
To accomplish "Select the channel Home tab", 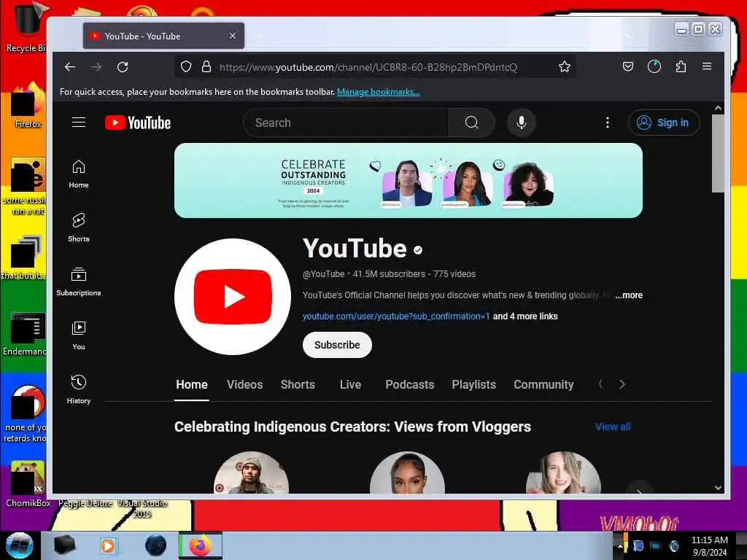I will tap(192, 385).
